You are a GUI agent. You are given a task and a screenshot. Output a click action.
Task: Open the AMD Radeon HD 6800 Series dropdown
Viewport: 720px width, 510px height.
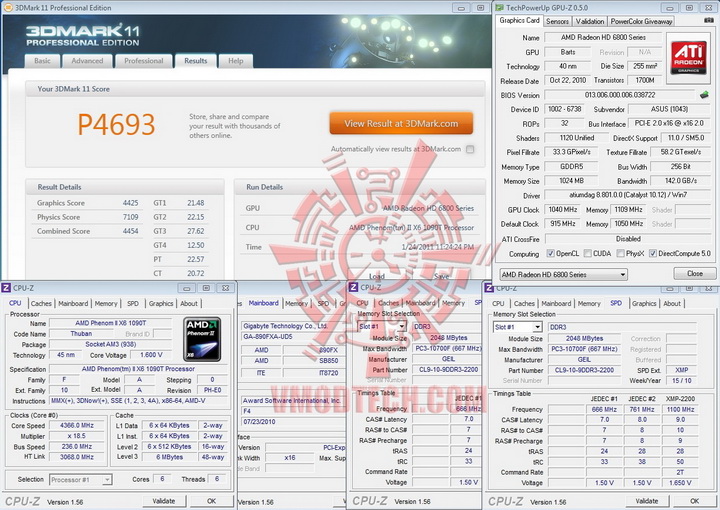pyautogui.click(x=563, y=275)
